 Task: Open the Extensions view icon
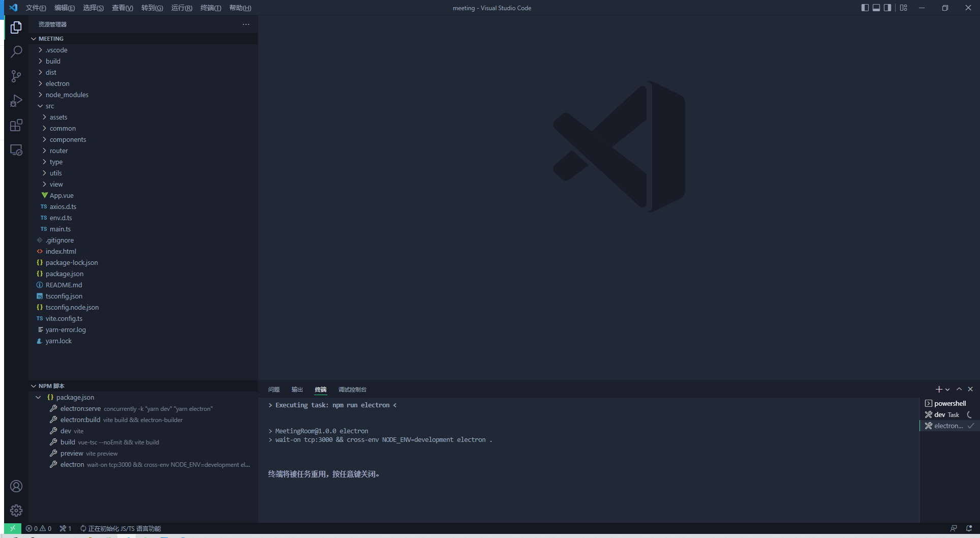pos(16,125)
